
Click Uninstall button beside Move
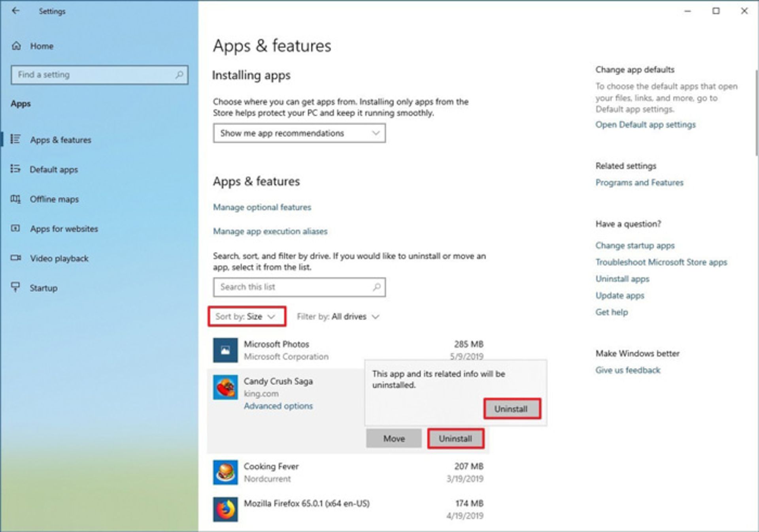click(x=455, y=438)
